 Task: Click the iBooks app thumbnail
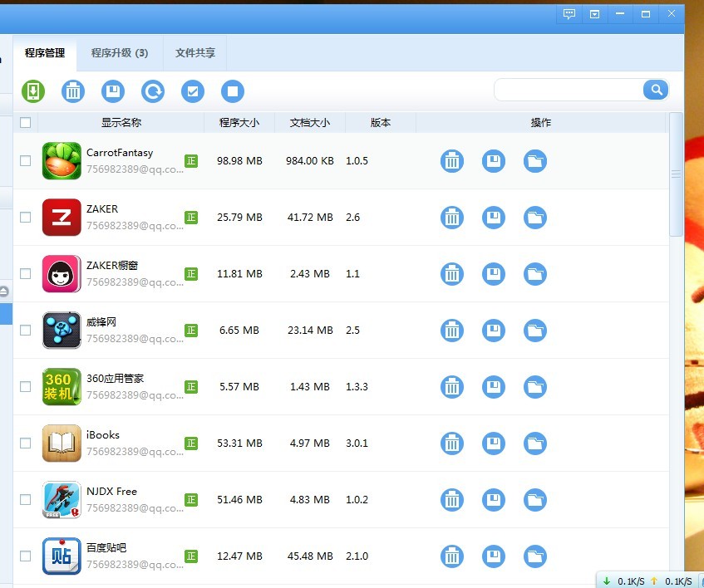pyautogui.click(x=62, y=443)
